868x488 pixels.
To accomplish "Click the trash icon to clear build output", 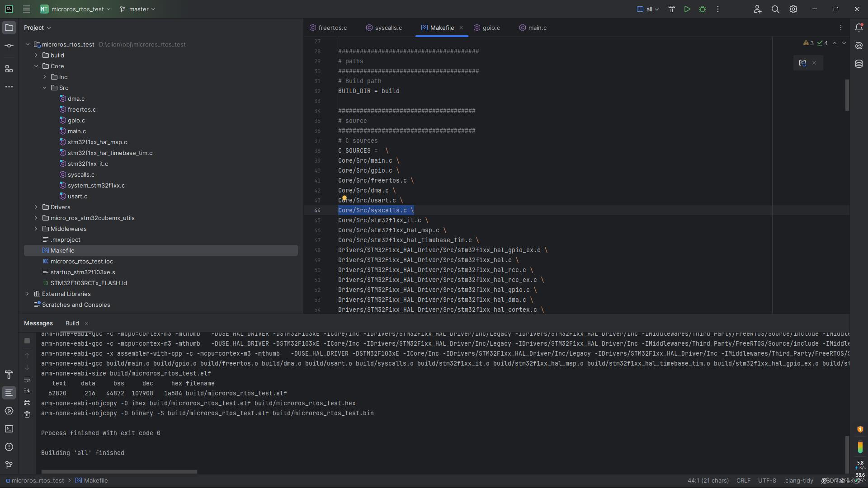I will tap(27, 414).
